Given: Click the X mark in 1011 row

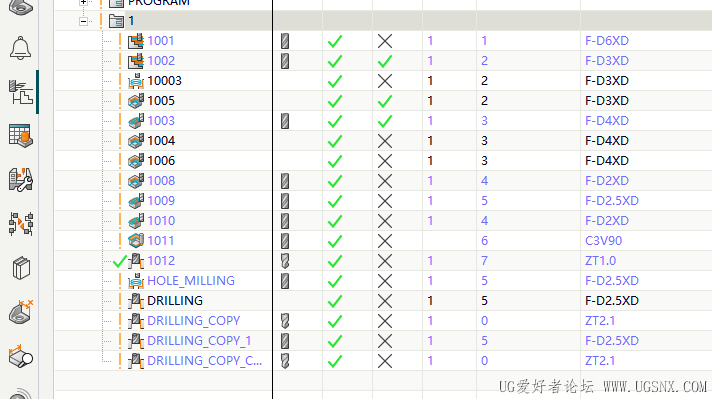Looking at the screenshot, I should pyautogui.click(x=385, y=241).
